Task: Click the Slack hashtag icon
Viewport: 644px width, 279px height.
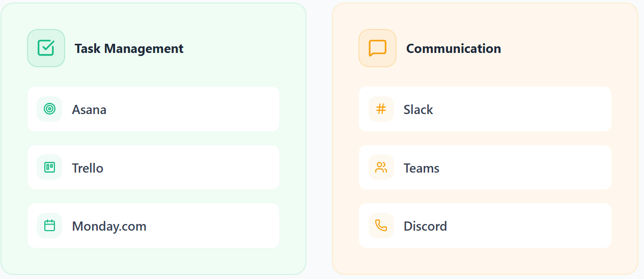Action: 381,109
